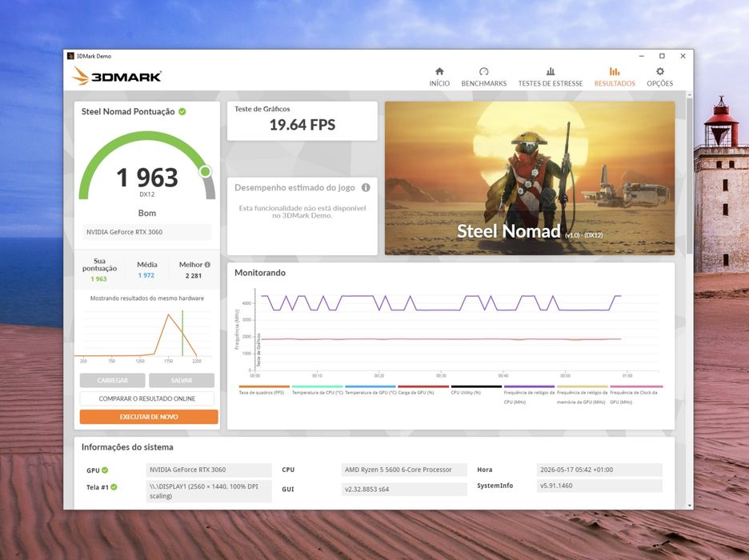The image size is (749, 560).
Task: Click the 1 963 score number
Action: click(147, 178)
